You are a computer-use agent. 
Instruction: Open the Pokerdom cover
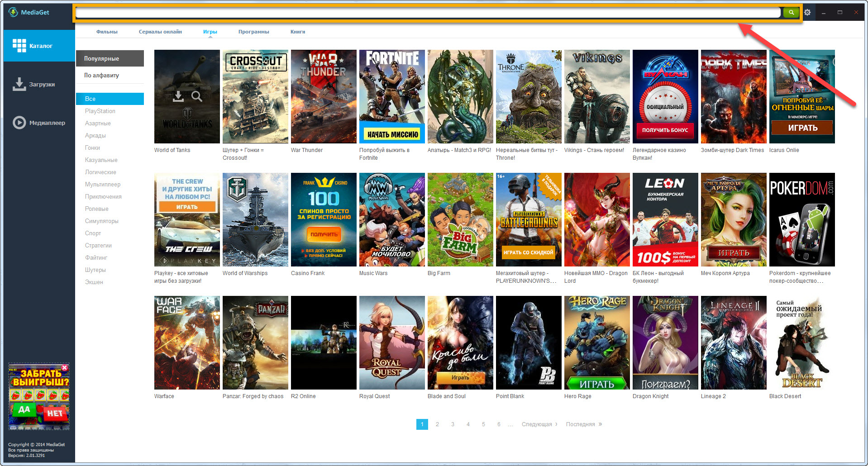(802, 219)
